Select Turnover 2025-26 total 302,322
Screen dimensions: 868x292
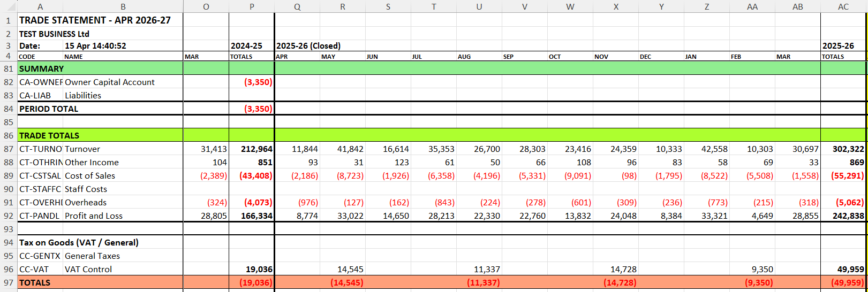848,149
